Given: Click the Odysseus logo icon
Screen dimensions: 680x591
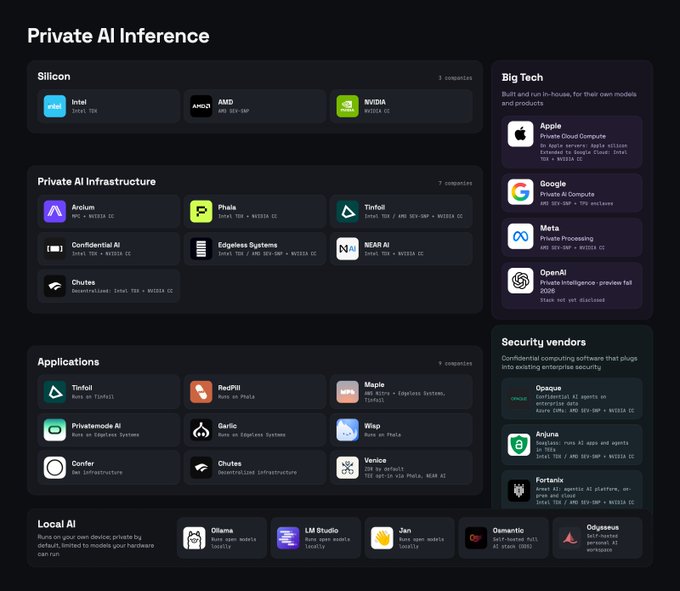Looking at the screenshot, I should (570, 538).
